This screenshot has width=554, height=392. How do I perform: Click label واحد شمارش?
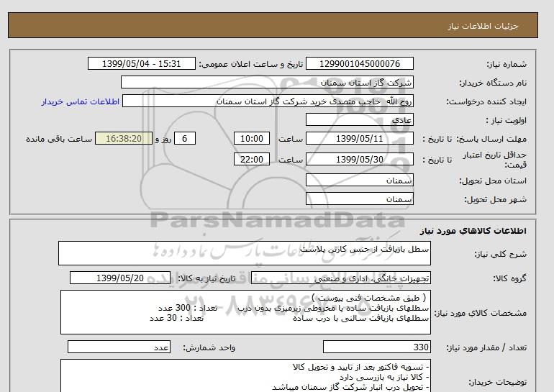(209, 348)
